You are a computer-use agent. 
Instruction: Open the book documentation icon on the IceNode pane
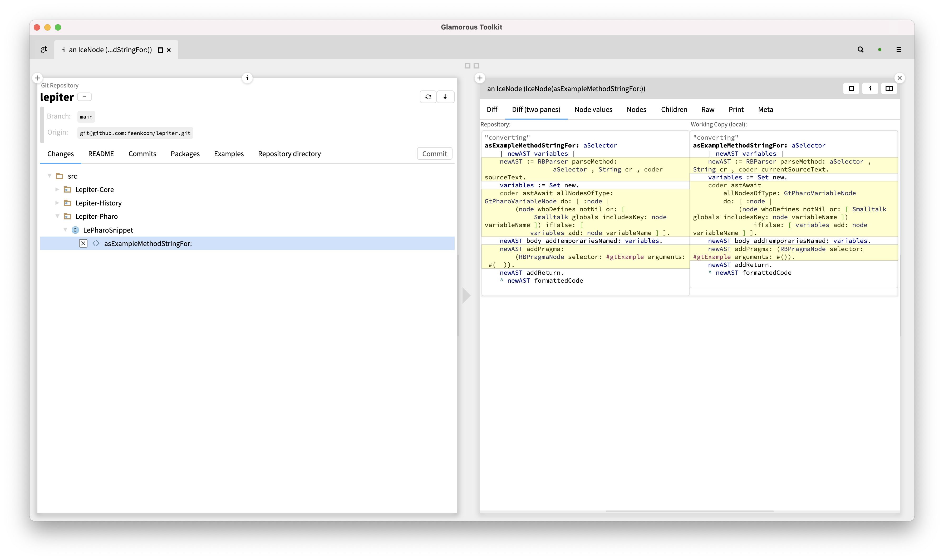click(889, 88)
